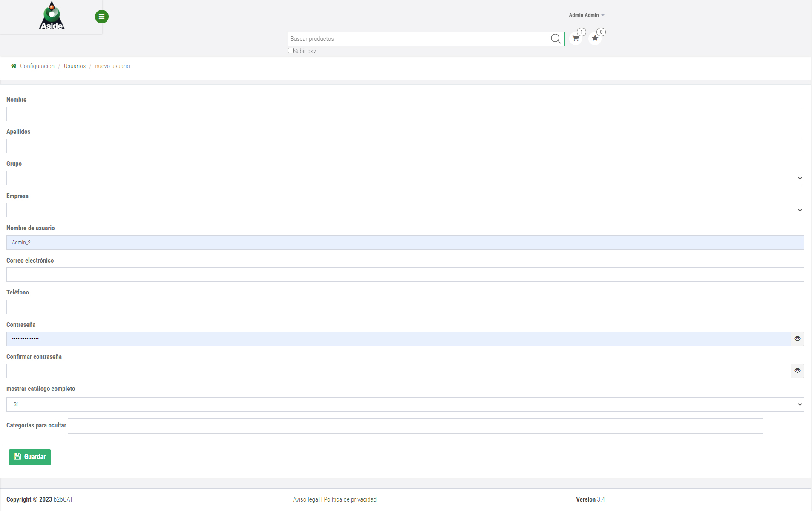812x511 pixels.
Task: Click the search magnifier icon
Action: (556, 39)
